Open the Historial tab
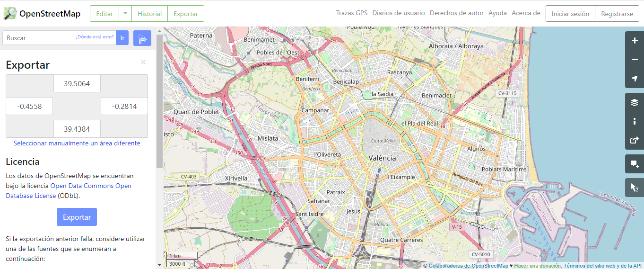644x269 pixels. [150, 14]
